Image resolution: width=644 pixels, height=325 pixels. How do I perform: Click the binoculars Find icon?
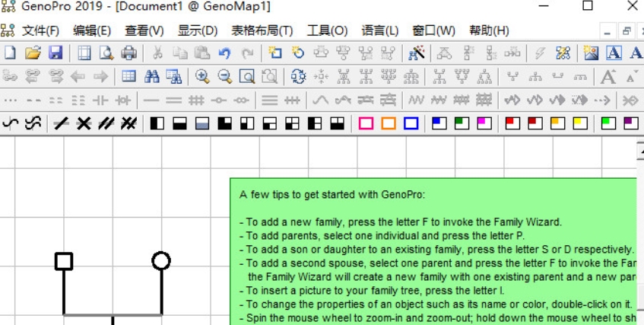pos(151,77)
